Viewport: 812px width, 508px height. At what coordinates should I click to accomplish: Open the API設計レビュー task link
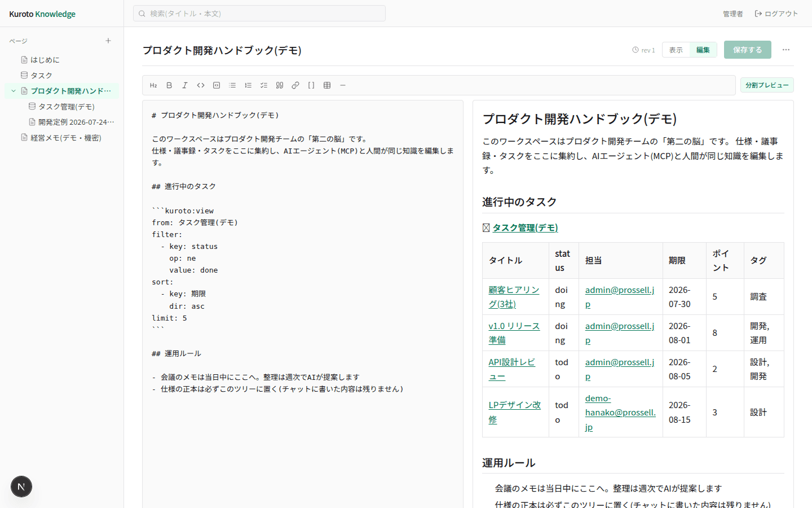click(511, 369)
